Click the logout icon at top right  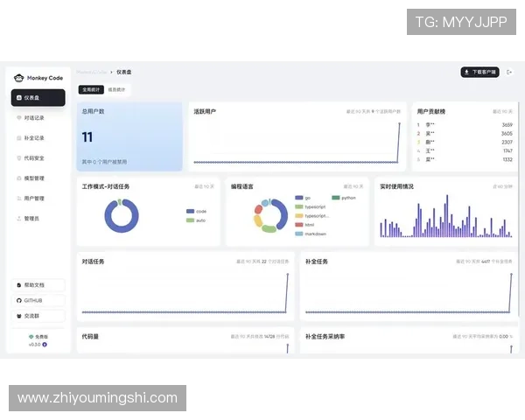point(509,72)
